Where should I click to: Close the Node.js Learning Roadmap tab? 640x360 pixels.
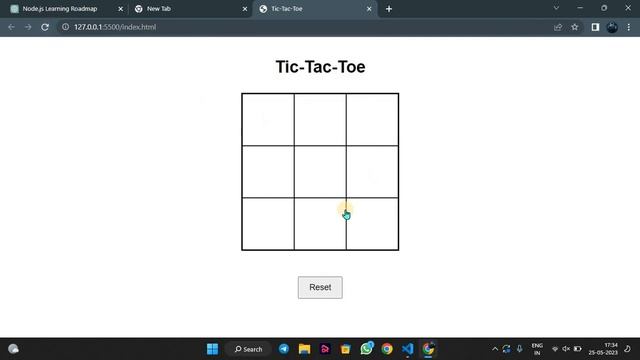point(120,9)
